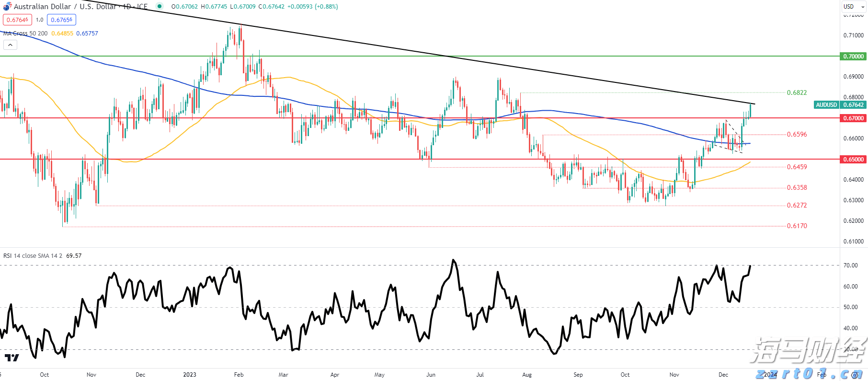This screenshot has height=381, width=868.
Task: Click the 0.6170 red support level label
Action: pos(797,226)
